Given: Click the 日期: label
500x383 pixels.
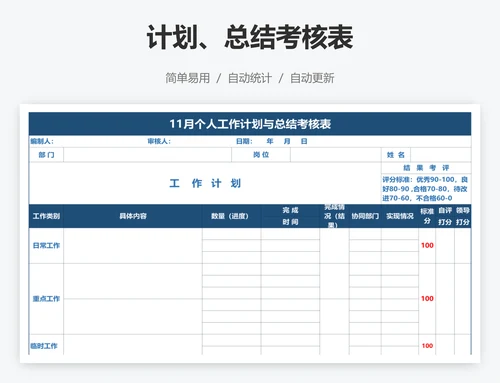Looking at the screenshot, I should [244, 141].
